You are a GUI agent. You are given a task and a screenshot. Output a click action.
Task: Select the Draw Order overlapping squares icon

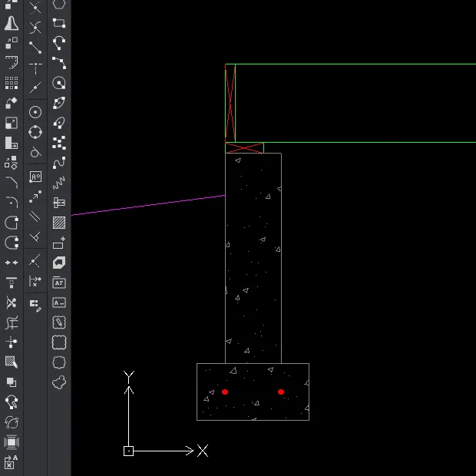click(x=12, y=382)
